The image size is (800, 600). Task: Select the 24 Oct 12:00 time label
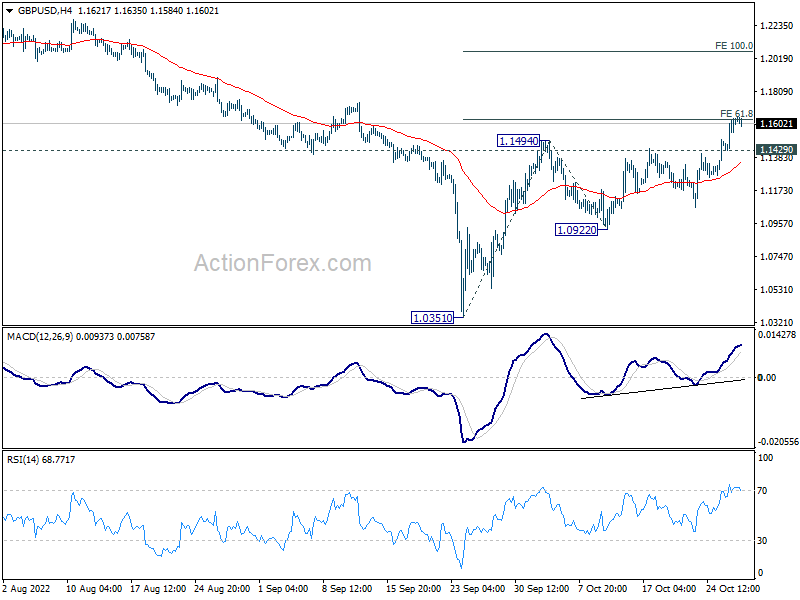pos(733,589)
